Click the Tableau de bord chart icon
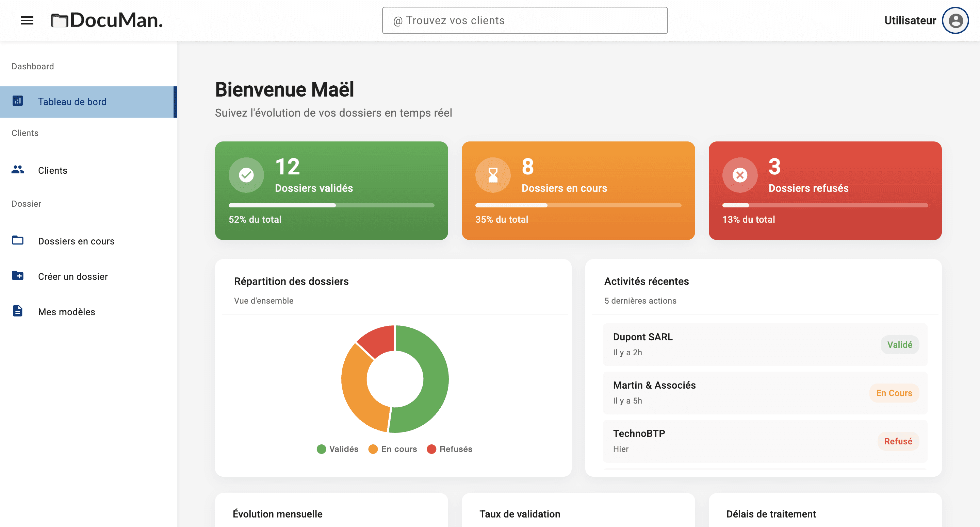Screen dimensions: 980x527 (17, 101)
